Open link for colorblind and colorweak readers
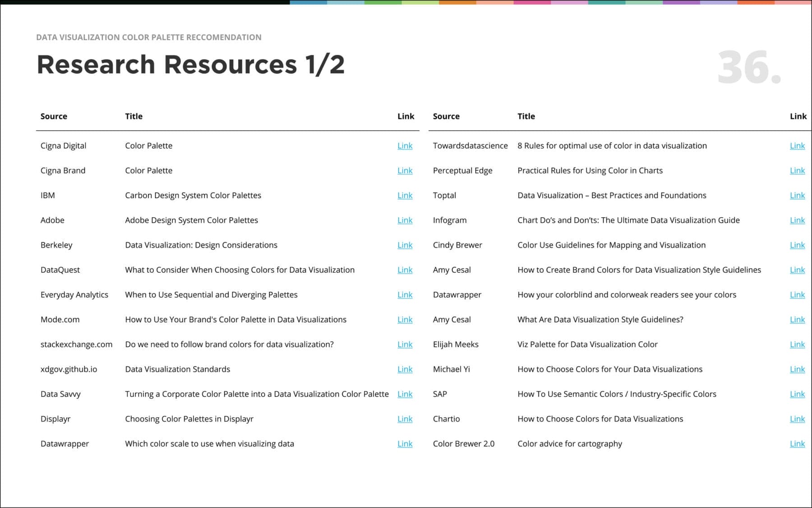The image size is (812, 508). pos(797,295)
